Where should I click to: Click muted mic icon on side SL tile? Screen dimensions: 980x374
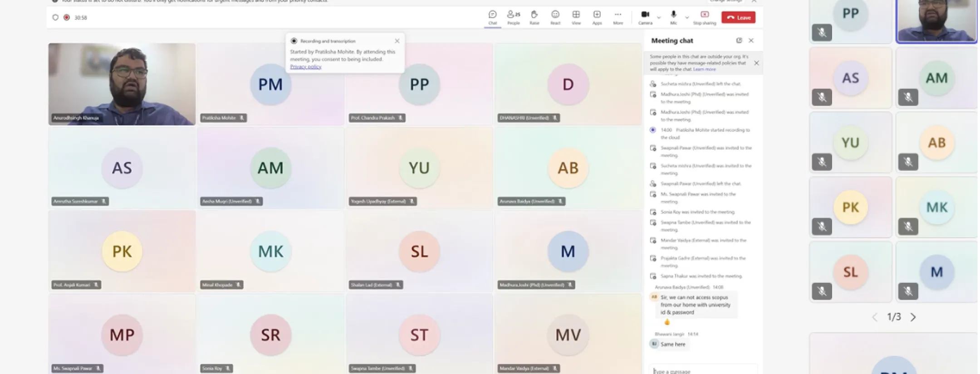click(822, 291)
